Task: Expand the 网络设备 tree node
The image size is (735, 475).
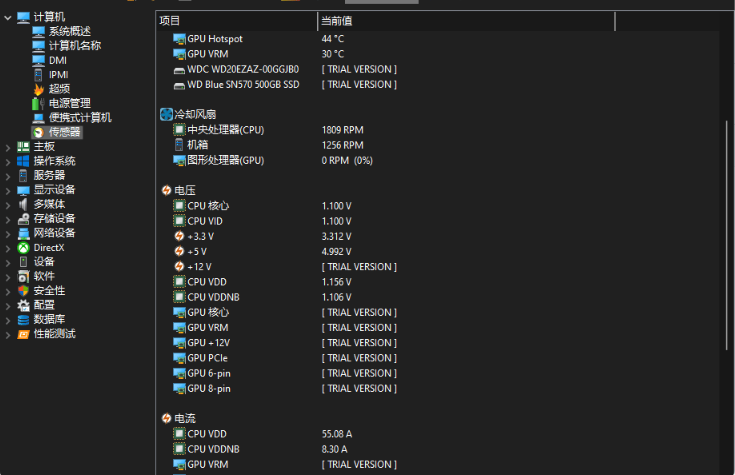Action: 8,234
